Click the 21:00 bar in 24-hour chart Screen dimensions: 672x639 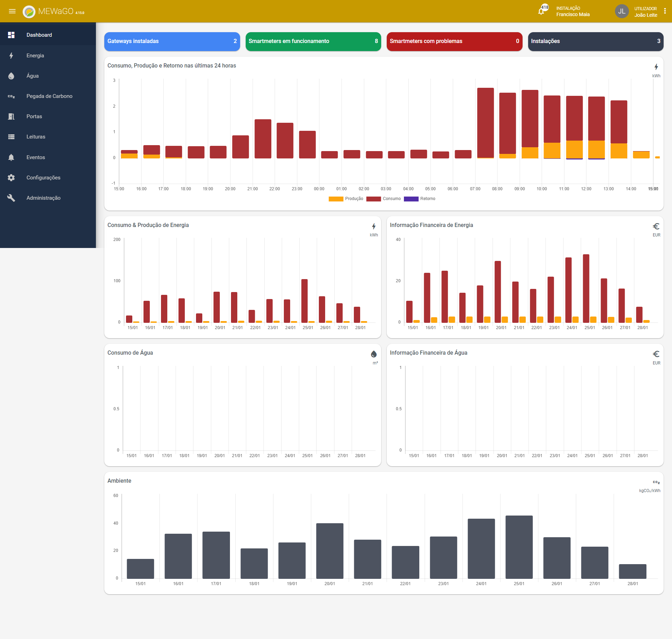[x=263, y=139]
